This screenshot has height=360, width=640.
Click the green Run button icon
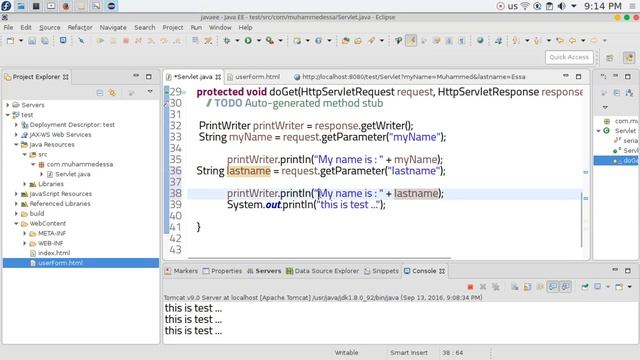(x=248, y=40)
